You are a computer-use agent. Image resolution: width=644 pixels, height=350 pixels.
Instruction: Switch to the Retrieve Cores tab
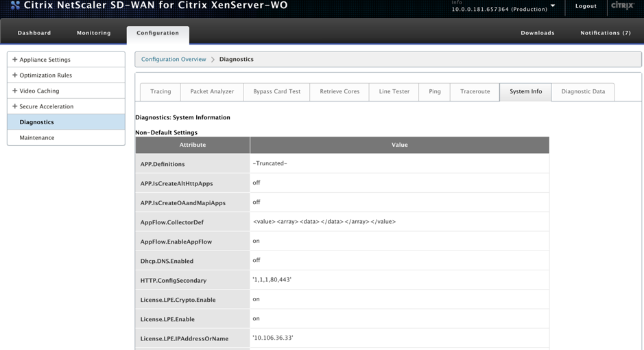pos(339,91)
